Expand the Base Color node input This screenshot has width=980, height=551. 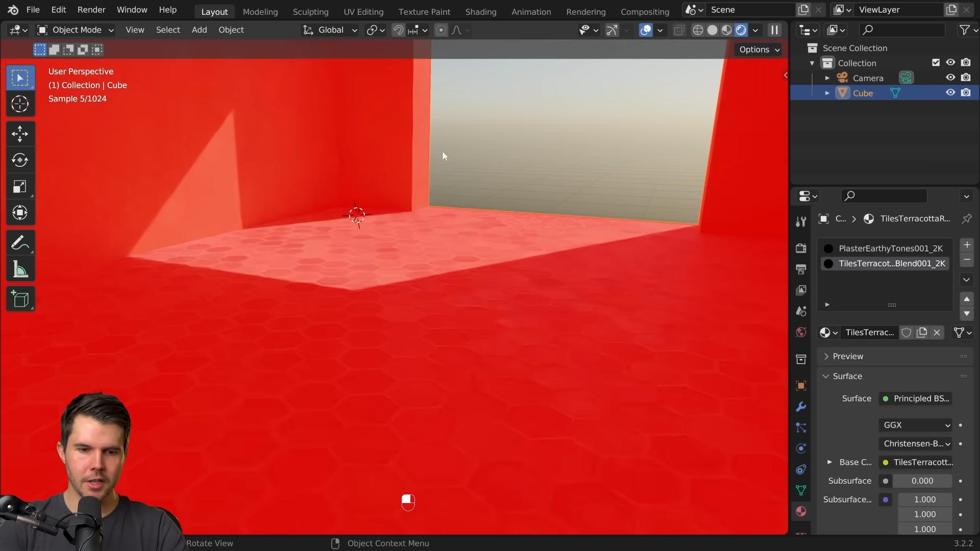829,462
